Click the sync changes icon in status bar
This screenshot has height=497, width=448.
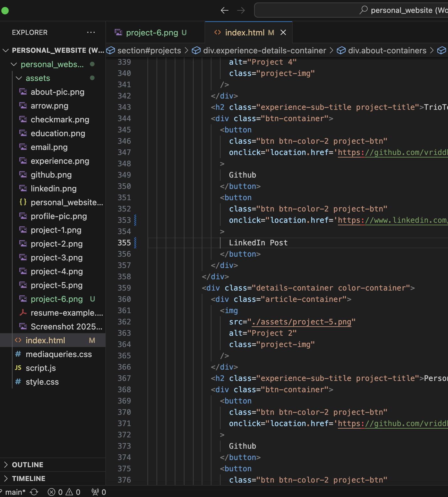34,492
